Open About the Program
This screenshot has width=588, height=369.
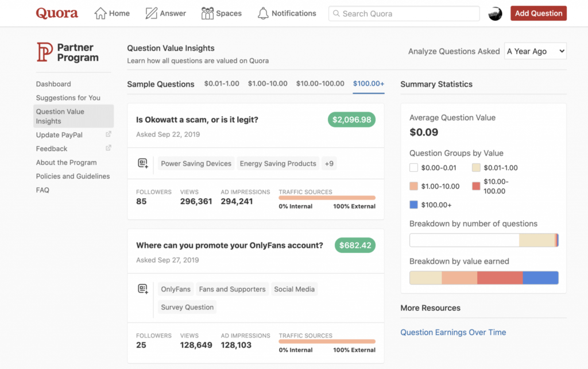coord(67,162)
